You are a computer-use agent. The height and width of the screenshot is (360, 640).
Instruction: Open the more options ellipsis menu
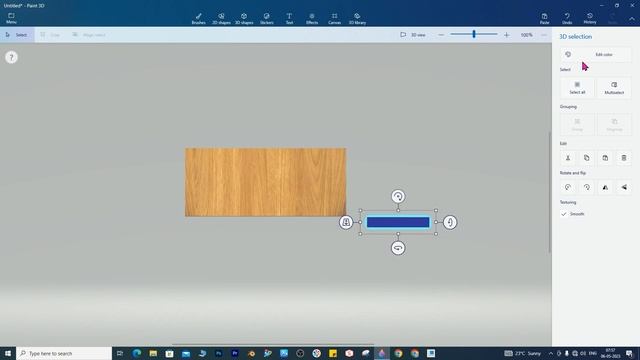point(544,35)
